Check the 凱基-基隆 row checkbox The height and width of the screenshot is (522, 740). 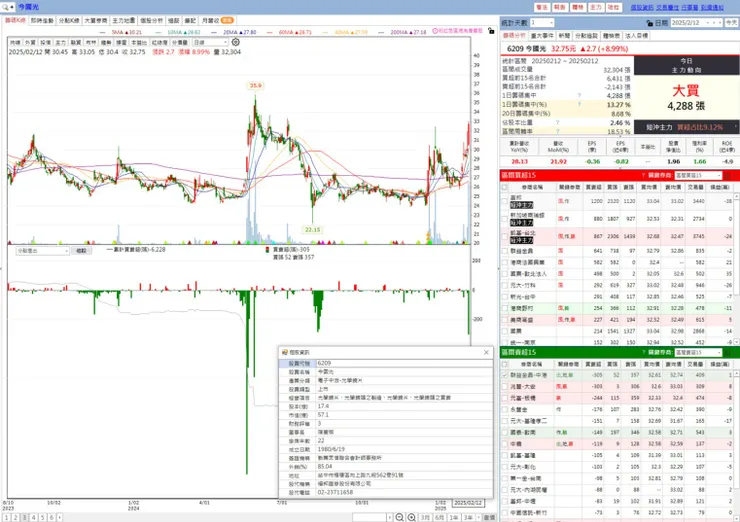tap(505, 455)
